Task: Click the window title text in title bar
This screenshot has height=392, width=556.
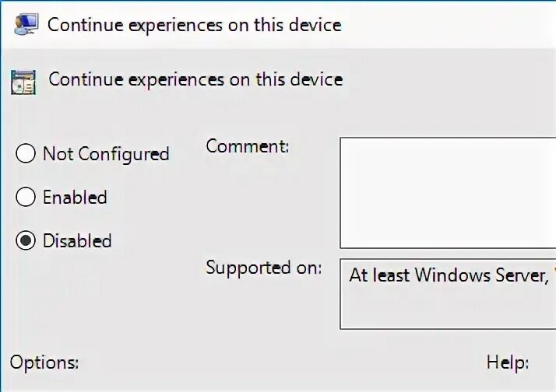Action: click(x=194, y=24)
